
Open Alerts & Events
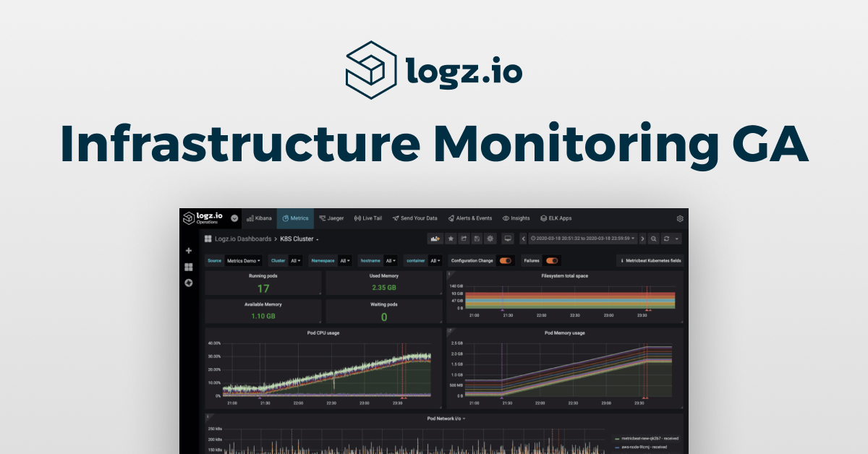tap(469, 218)
